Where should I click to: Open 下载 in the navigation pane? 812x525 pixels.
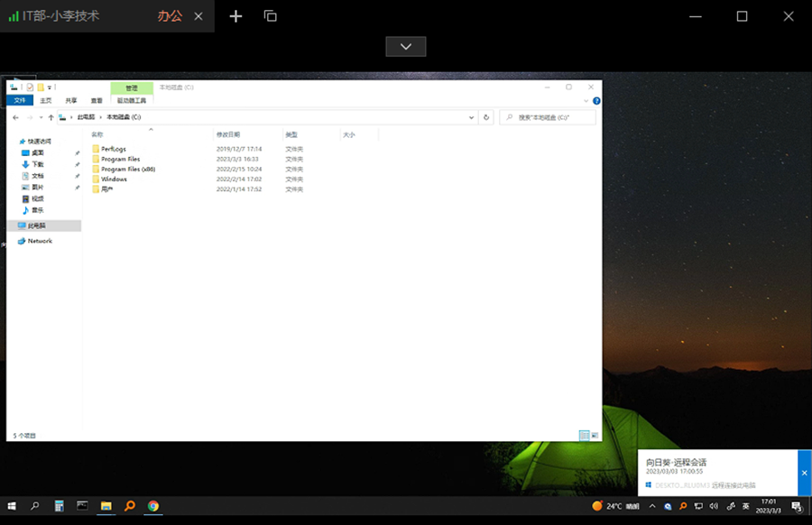(38, 164)
